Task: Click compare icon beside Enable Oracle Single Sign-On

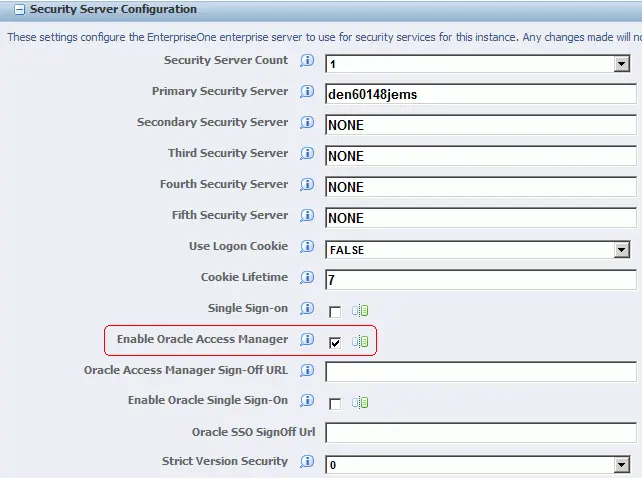Action: pyautogui.click(x=360, y=403)
